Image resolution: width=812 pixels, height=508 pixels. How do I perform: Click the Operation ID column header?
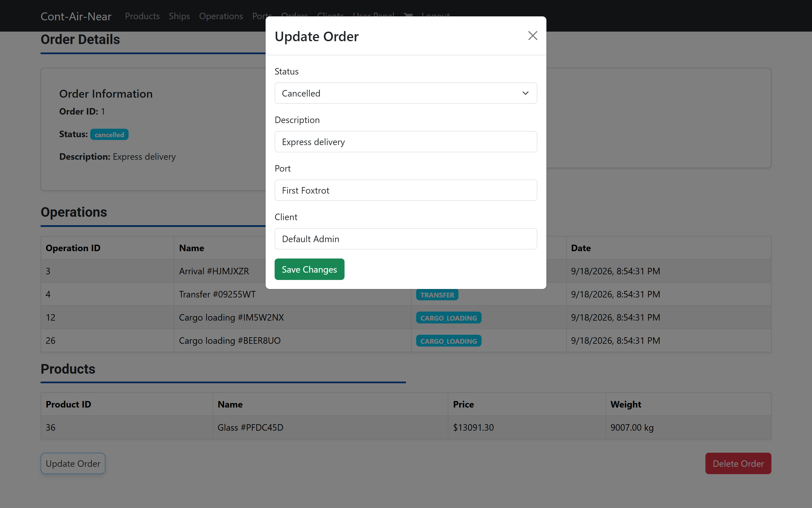point(107,248)
